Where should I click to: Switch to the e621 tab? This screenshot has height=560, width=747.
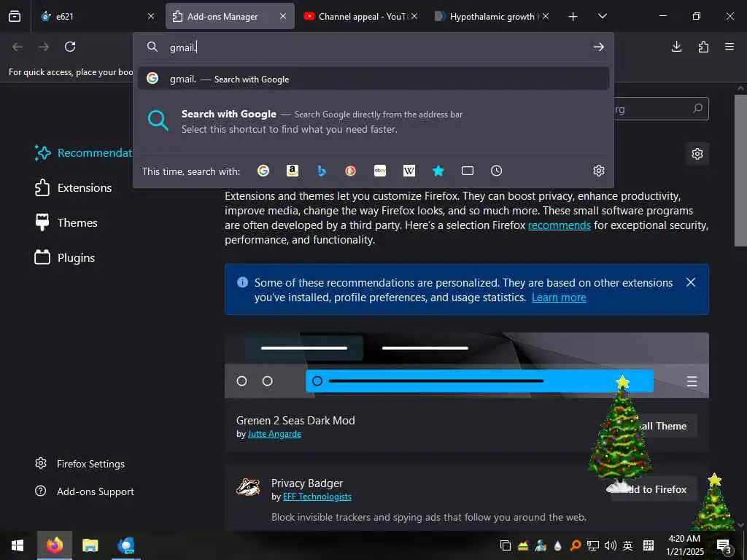point(98,16)
